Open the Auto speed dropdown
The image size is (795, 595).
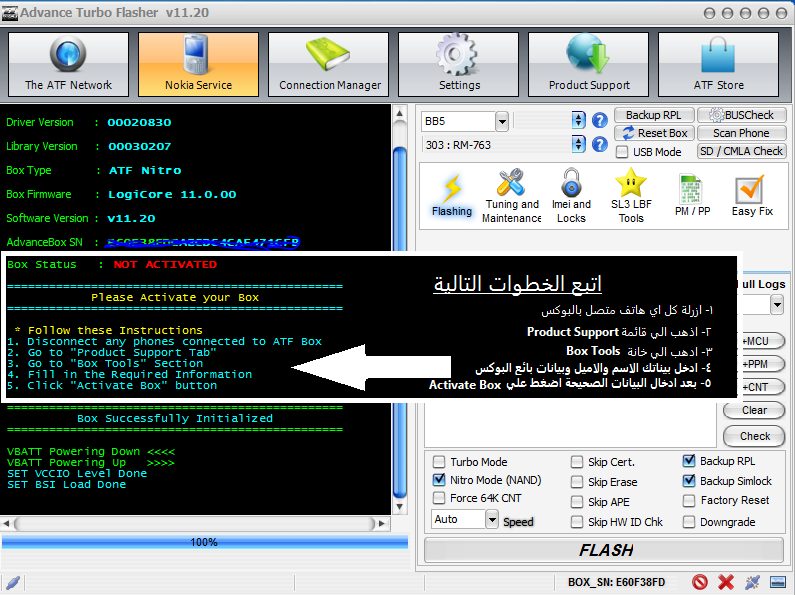click(492, 519)
